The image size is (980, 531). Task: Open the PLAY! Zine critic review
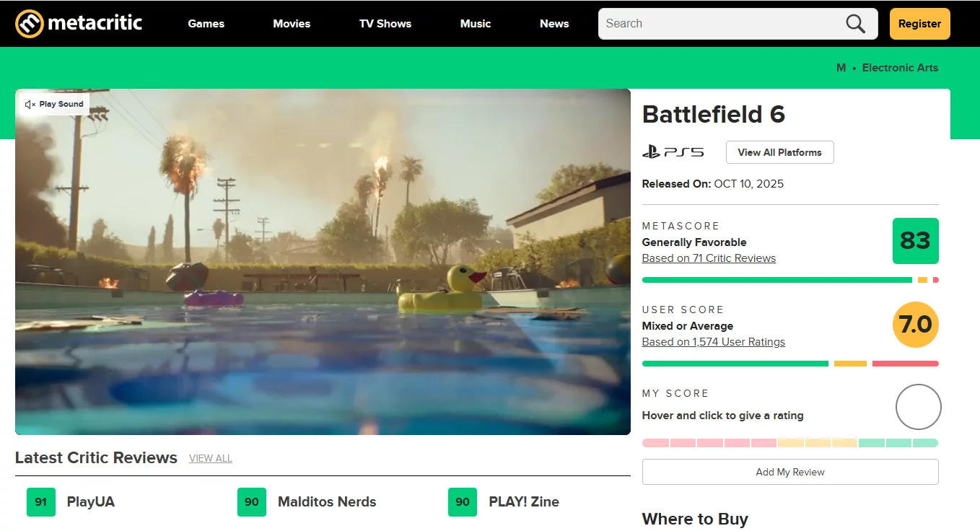524,502
